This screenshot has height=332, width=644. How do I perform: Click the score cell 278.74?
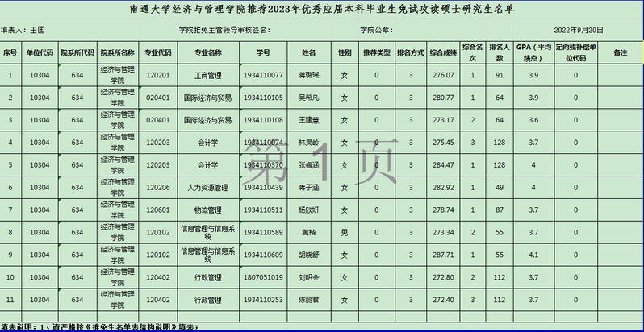click(x=444, y=210)
